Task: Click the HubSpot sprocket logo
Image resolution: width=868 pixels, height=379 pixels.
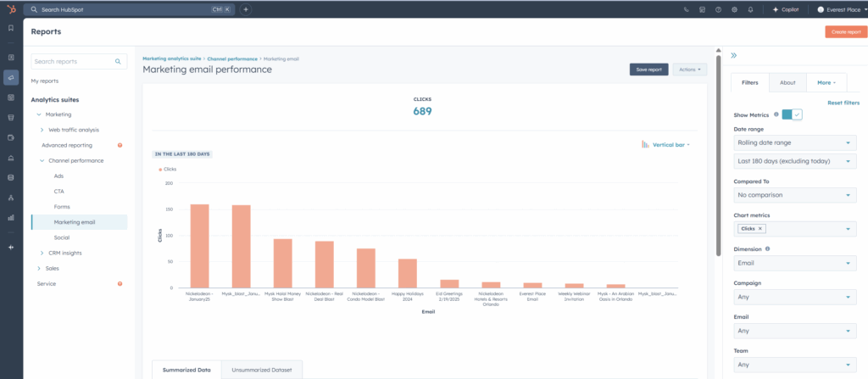Action: (x=11, y=9)
